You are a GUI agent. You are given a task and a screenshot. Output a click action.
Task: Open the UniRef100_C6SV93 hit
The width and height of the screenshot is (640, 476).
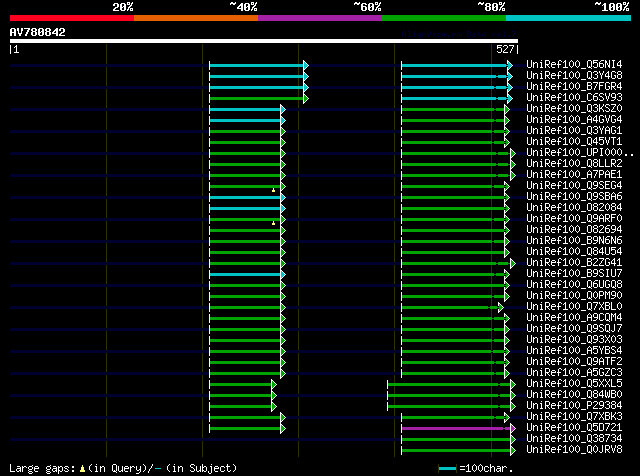[x=574, y=98]
